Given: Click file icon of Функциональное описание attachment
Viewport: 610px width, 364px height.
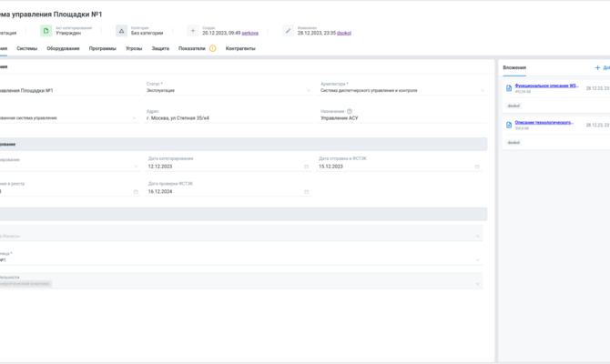Looking at the screenshot, I should pos(509,88).
